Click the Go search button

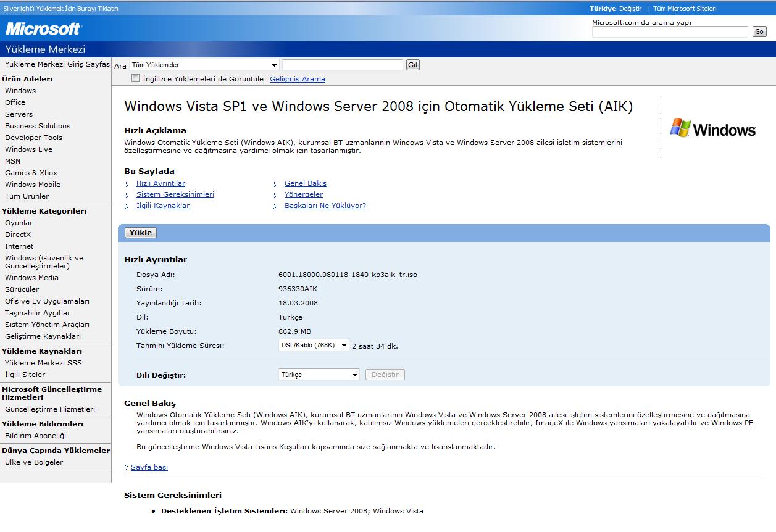(759, 32)
